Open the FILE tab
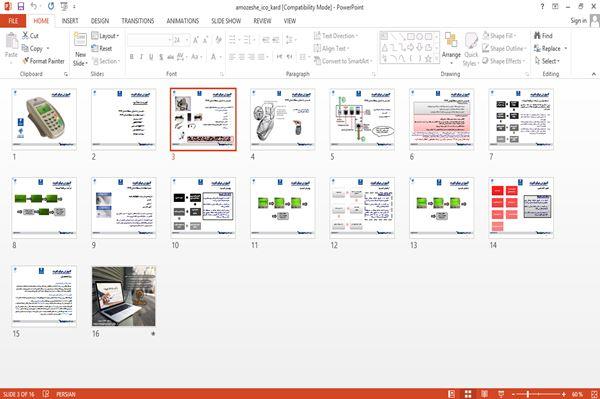Viewport: 600px width, 399px height. tap(13, 21)
